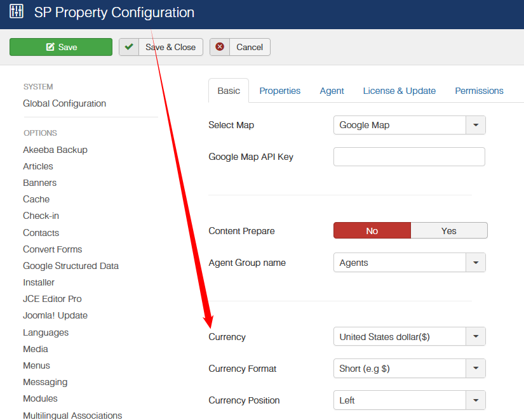
Task: Switch to the Agent tab
Action: [x=332, y=91]
